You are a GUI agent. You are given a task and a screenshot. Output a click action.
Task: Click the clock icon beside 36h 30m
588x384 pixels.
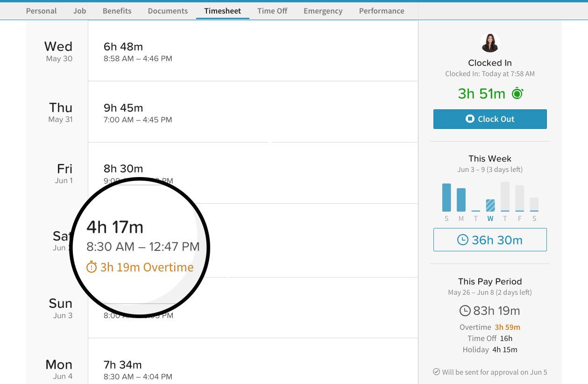pos(462,240)
